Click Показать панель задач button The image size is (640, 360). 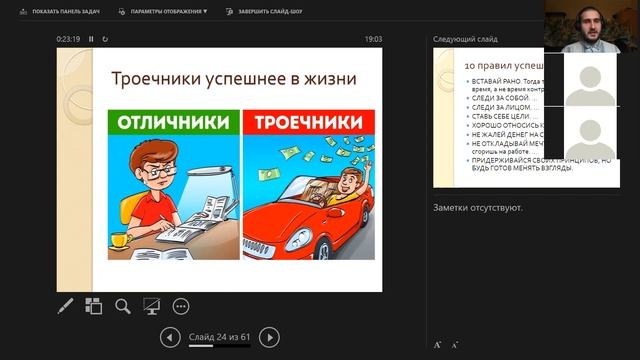pos(60,11)
